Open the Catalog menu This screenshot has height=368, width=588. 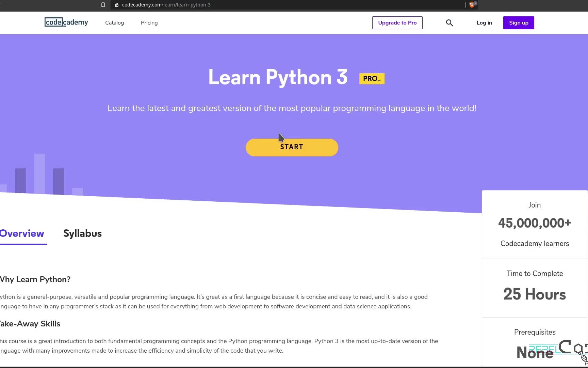[x=114, y=23]
